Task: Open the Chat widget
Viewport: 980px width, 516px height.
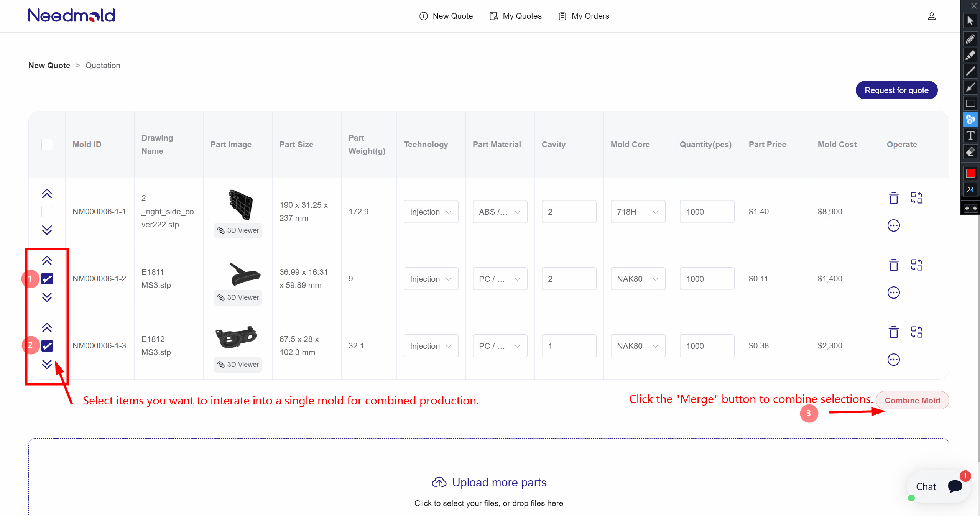Action: point(939,486)
